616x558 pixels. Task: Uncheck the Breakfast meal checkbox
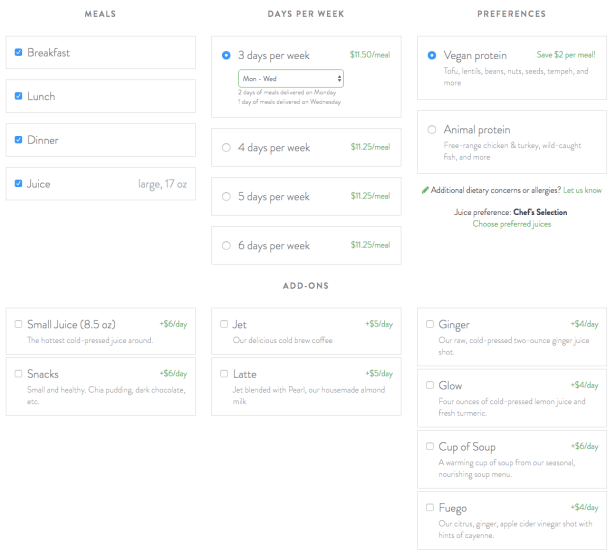pyautogui.click(x=19, y=53)
